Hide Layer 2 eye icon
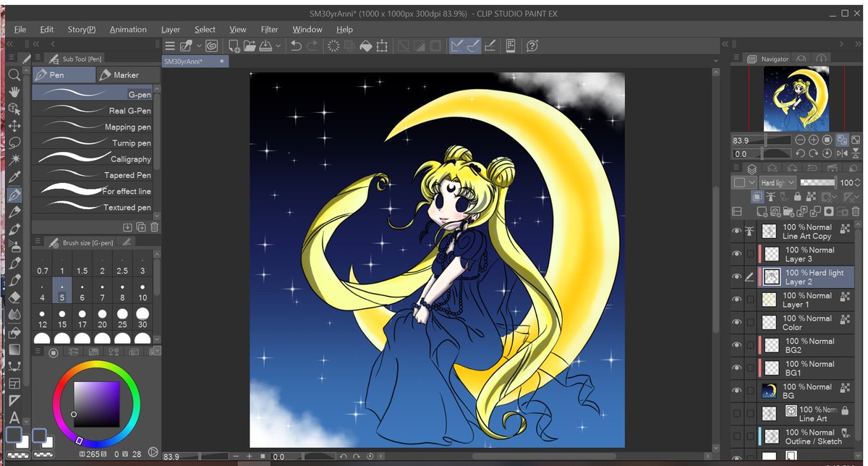The height and width of the screenshot is (466, 868). point(737,277)
